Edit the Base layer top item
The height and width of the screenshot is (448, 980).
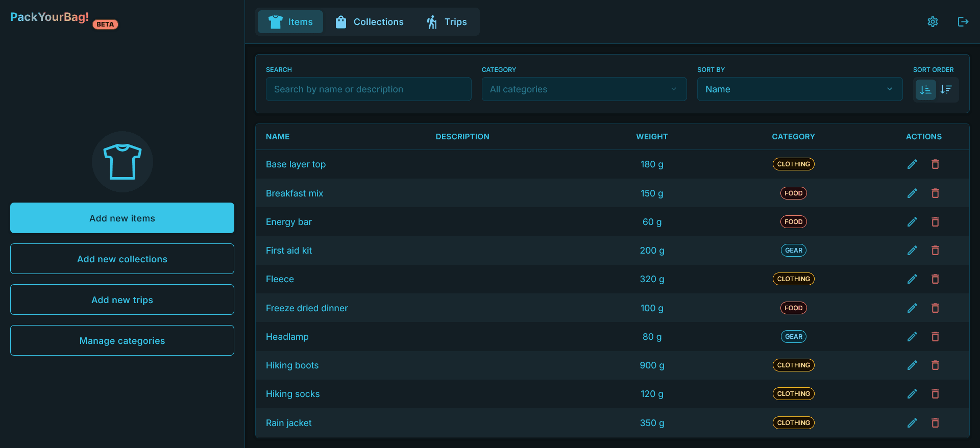click(912, 164)
